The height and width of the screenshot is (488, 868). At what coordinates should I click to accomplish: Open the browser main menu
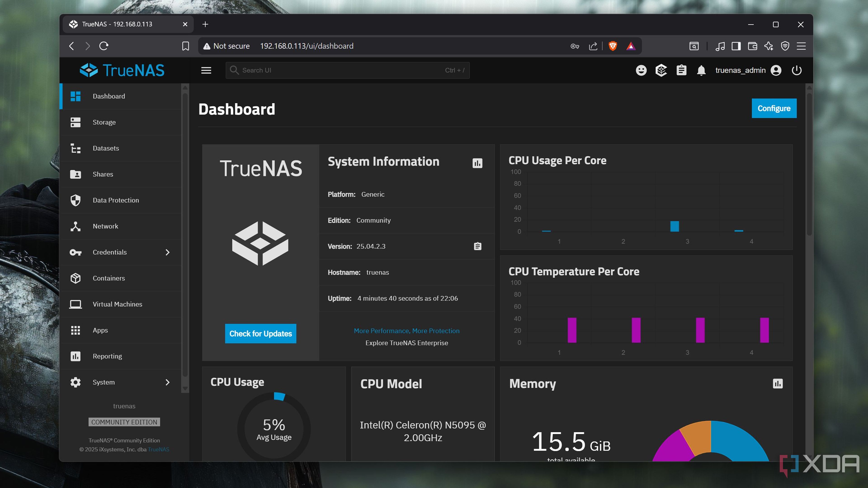(x=801, y=46)
